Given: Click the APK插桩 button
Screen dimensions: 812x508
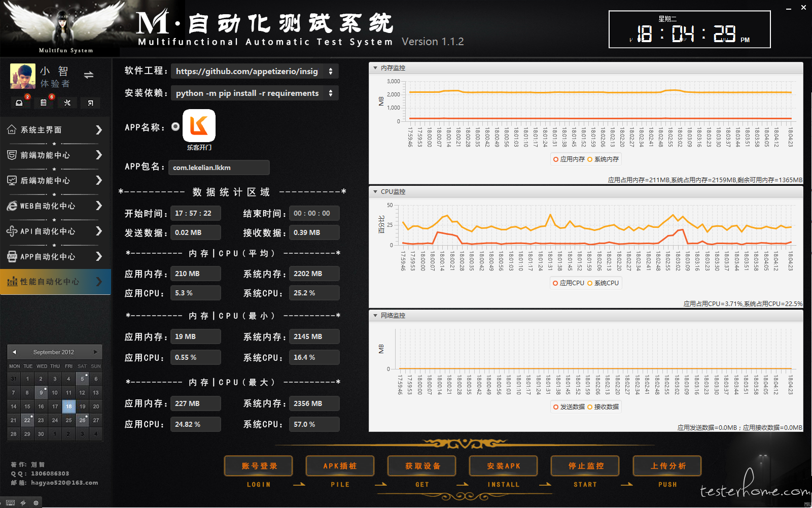Looking at the screenshot, I should coord(340,466).
